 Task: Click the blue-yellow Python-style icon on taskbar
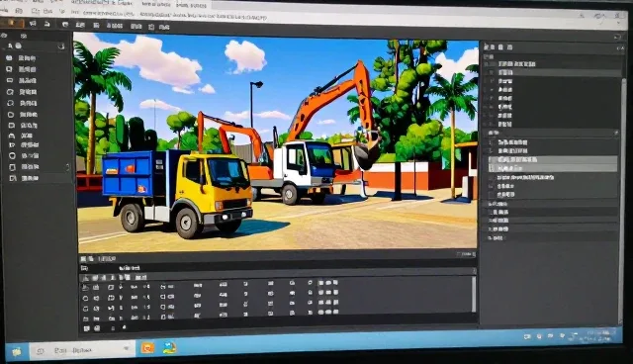click(x=169, y=347)
